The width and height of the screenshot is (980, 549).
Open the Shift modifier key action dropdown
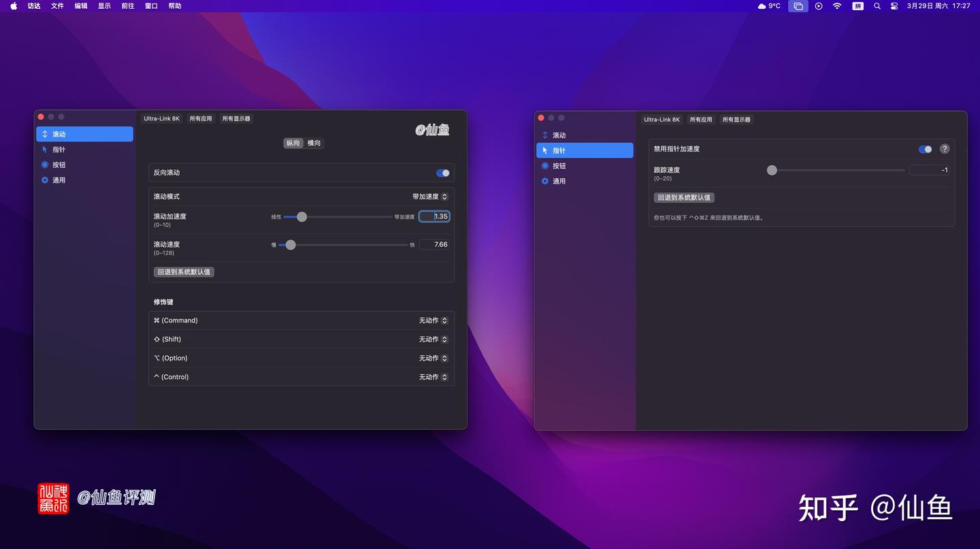pyautogui.click(x=432, y=339)
